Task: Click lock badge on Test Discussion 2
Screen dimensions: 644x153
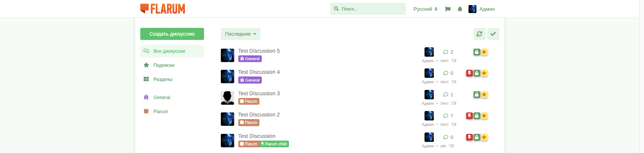Action: coord(477,116)
